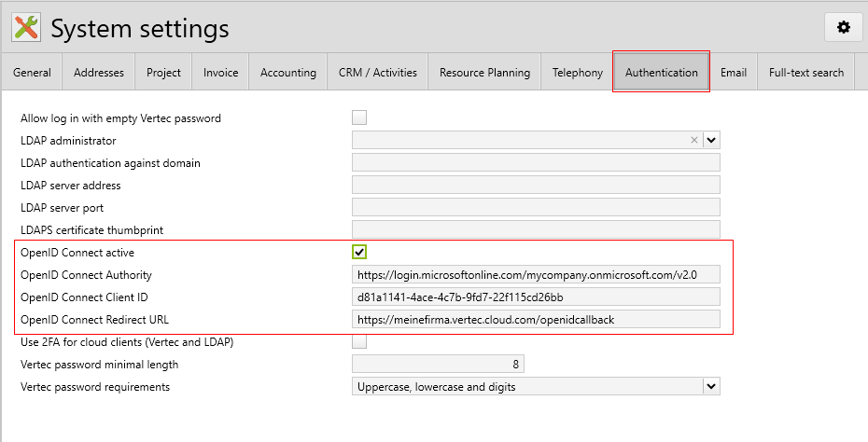The height and width of the screenshot is (442, 868).
Task: Switch to Full-text search tab
Action: [x=805, y=73]
